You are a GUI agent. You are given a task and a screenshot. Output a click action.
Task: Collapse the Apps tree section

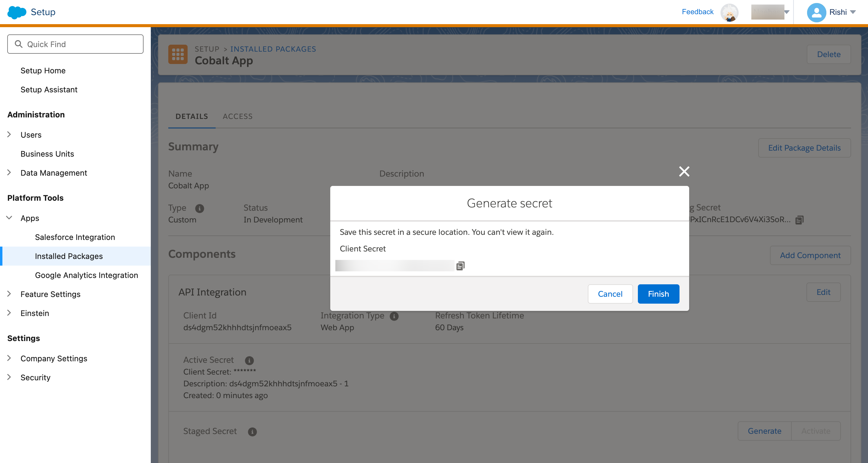click(9, 218)
